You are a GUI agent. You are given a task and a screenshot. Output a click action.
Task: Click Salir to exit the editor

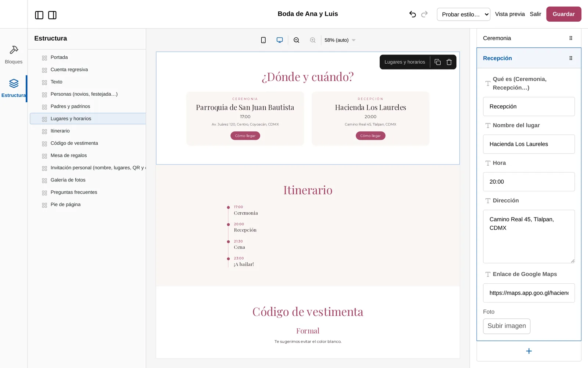pyautogui.click(x=535, y=14)
